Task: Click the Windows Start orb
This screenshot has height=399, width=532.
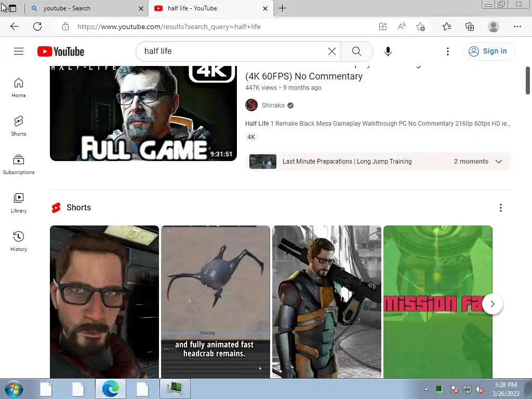Action: point(14,389)
